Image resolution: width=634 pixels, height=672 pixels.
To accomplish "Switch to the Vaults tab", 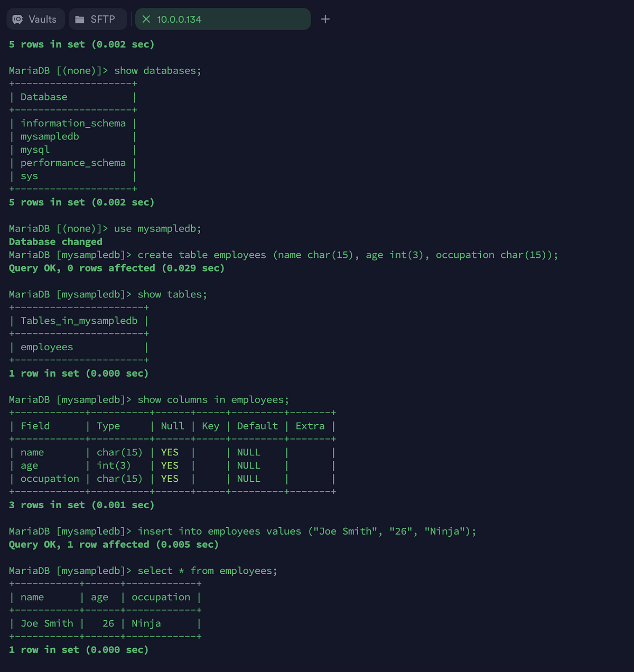I will tap(35, 18).
